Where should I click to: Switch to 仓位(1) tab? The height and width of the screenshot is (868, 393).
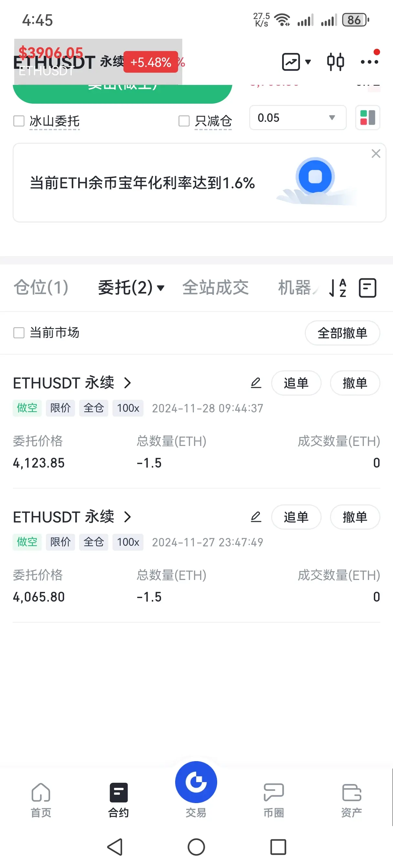[x=41, y=287]
